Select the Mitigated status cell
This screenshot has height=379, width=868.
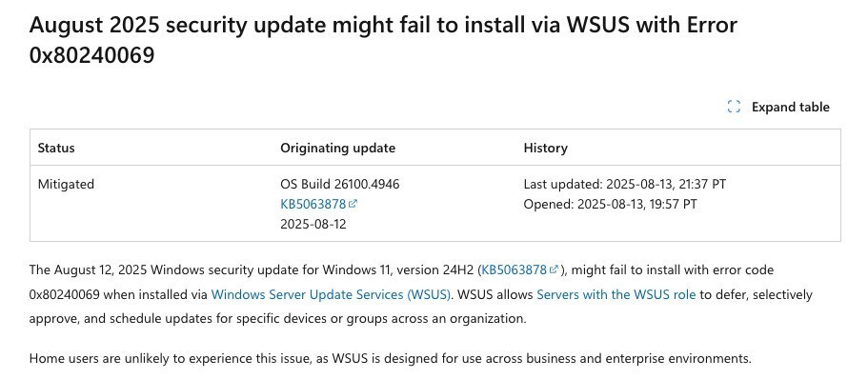click(66, 184)
